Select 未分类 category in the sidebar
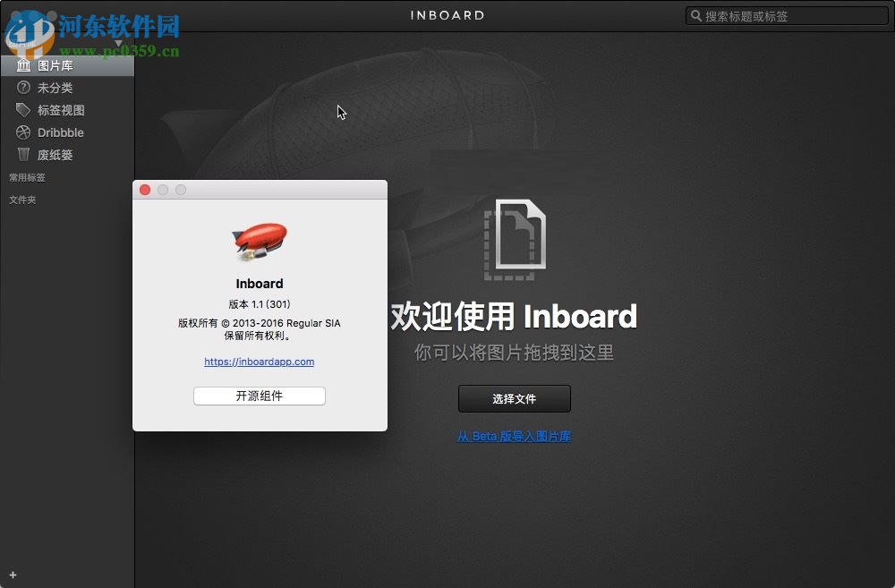This screenshot has width=895, height=588. tap(54, 87)
